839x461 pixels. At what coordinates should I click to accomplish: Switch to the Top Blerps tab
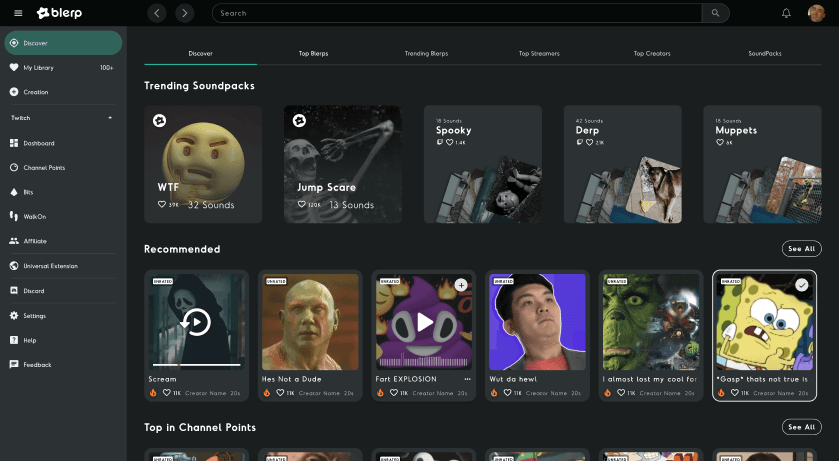(314, 53)
